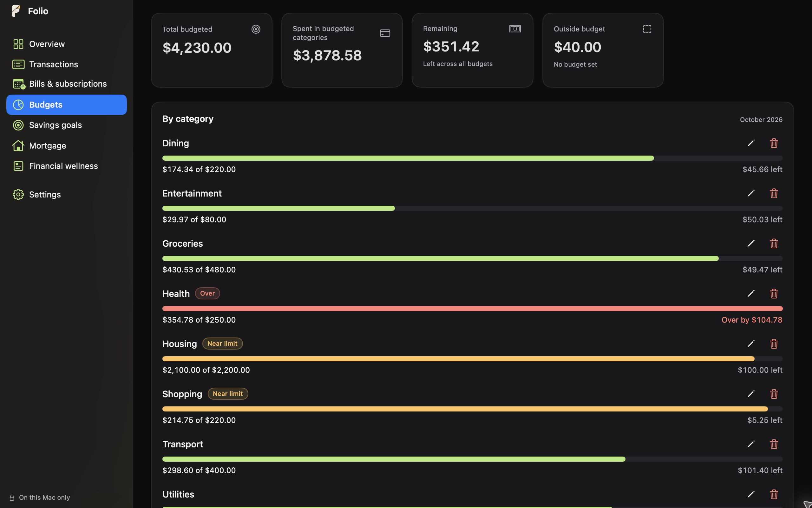
Task: Delete the Housing budget with the trash icon
Action: 774,344
